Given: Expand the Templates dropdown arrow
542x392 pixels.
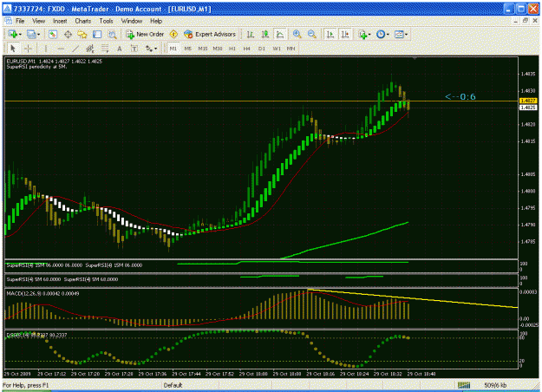Looking at the screenshot, I should 406,35.
